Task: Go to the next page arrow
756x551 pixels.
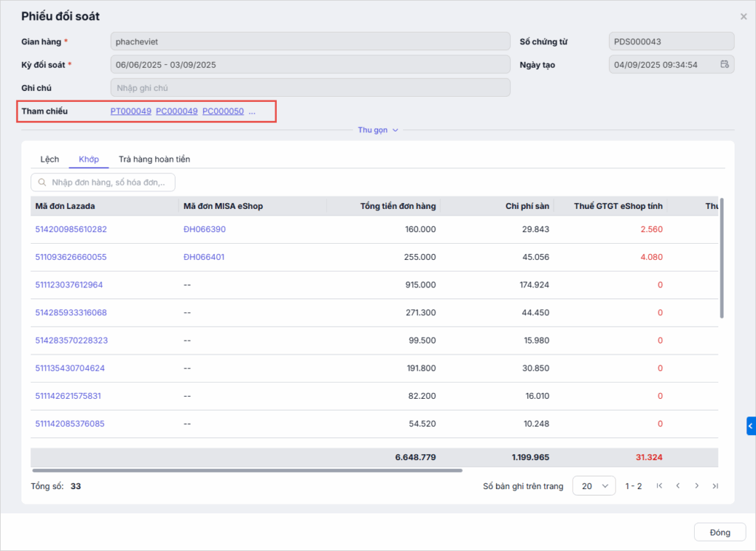Action: tap(696, 486)
